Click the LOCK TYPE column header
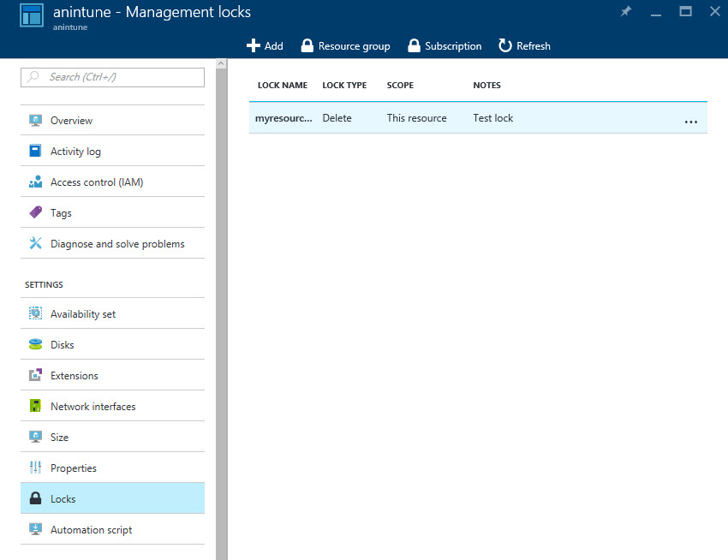Screen dimensions: 728x560 coord(344,85)
